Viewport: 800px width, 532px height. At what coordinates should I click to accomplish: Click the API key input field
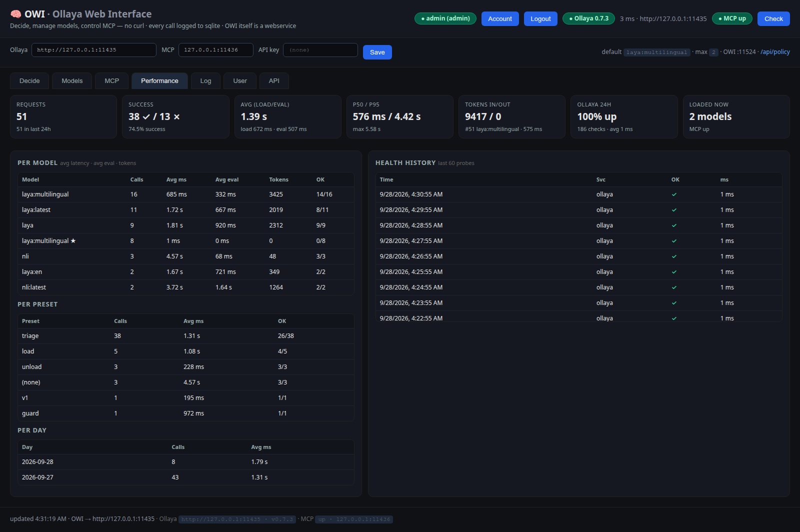click(320, 50)
